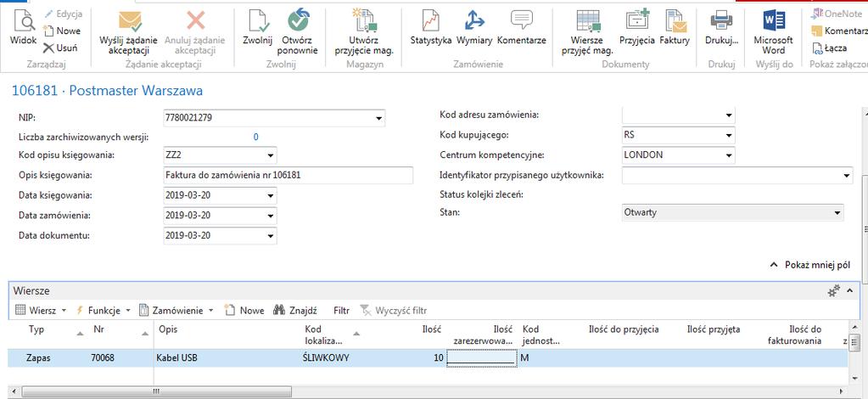Viewport: 868px width, 399px height.
Task: Select unit code cell M
Action: 525,358
